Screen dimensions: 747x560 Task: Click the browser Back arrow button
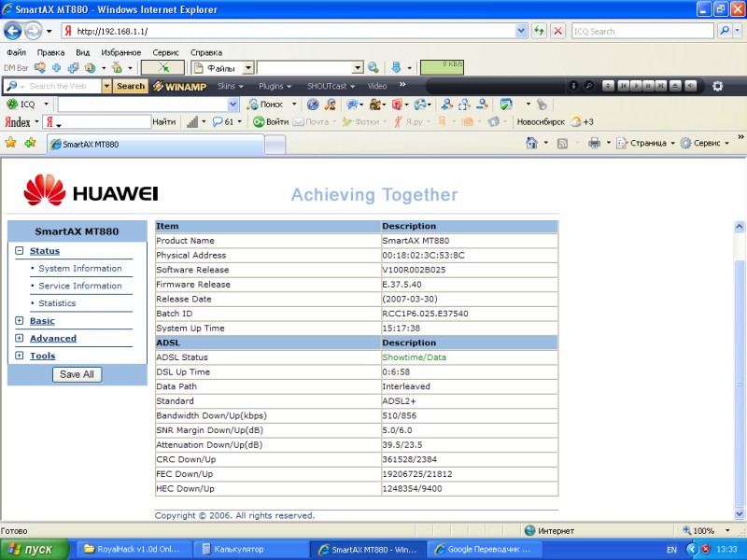pyautogui.click(x=13, y=32)
